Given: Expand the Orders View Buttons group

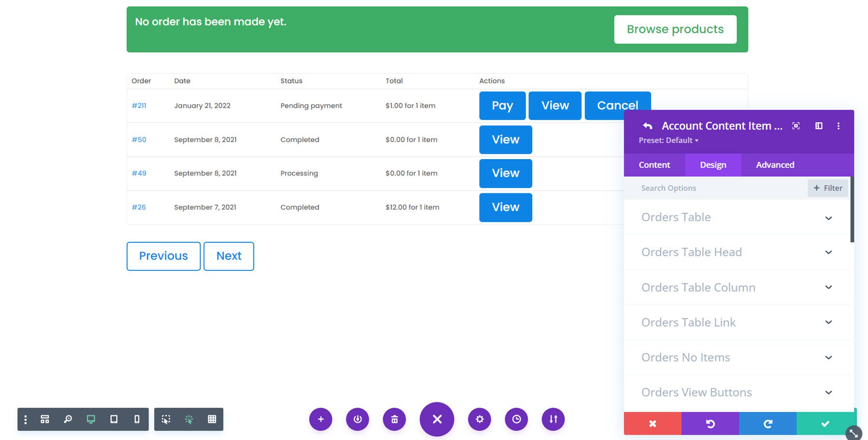Looking at the screenshot, I should [x=736, y=392].
